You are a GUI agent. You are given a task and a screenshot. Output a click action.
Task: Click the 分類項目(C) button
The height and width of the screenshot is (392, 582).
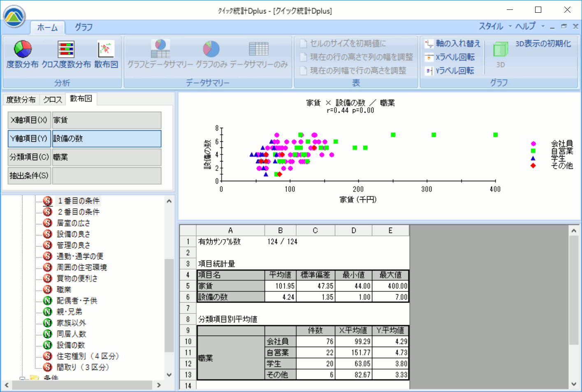point(29,157)
